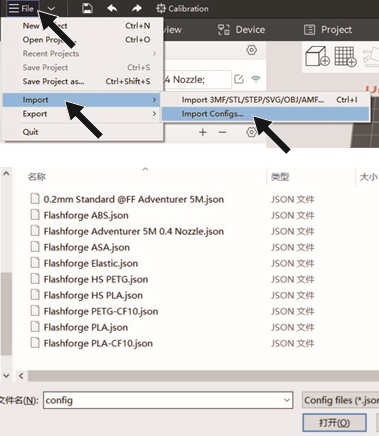Click file icon of Flashforge ABS.json
This screenshot has height=436, width=379.
coord(35,215)
